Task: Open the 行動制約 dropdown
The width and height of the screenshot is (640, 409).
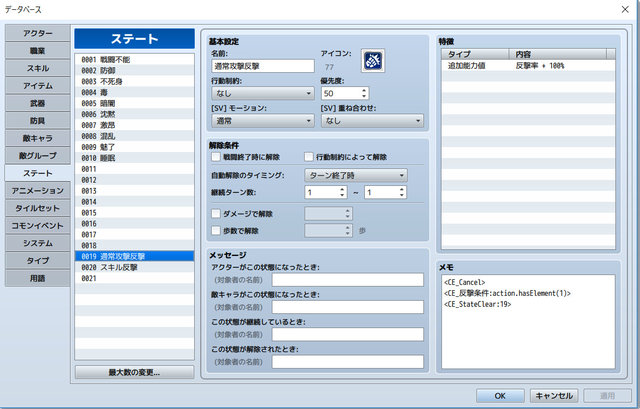Action: tap(263, 93)
